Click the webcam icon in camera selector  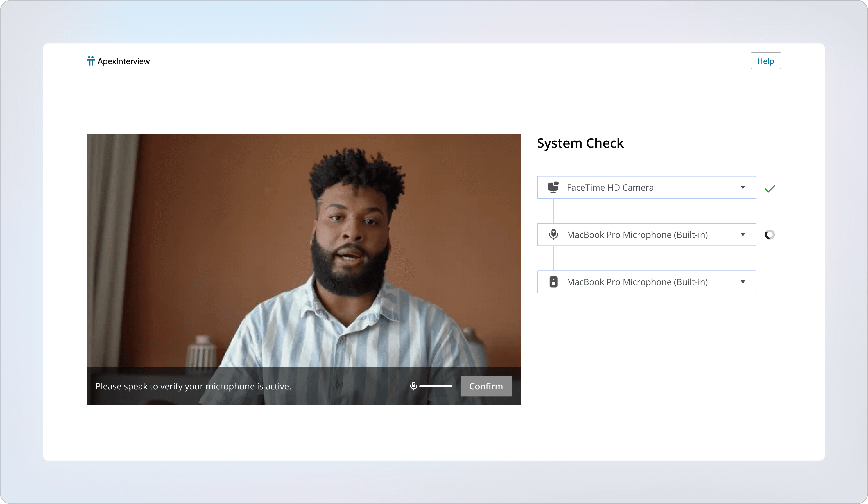[x=553, y=187]
